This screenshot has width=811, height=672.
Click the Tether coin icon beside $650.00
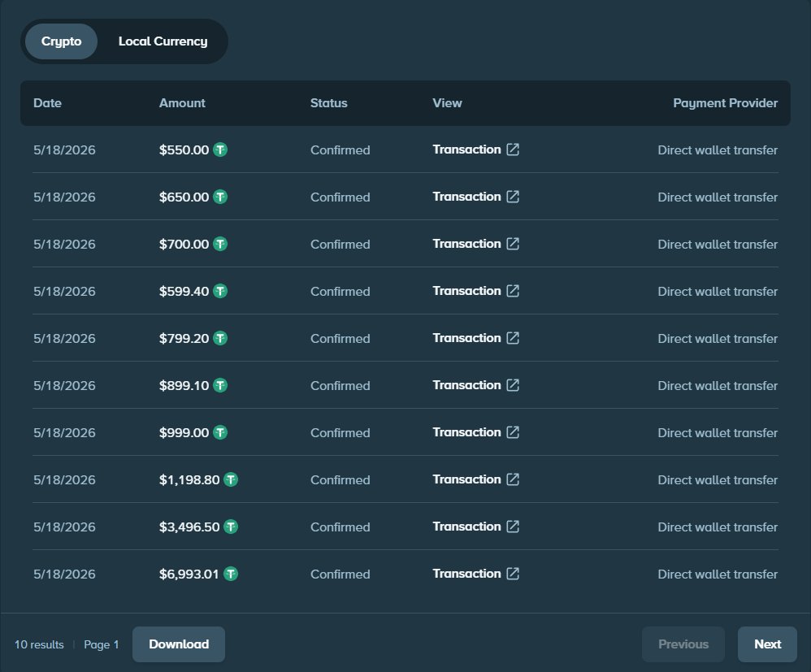click(220, 197)
